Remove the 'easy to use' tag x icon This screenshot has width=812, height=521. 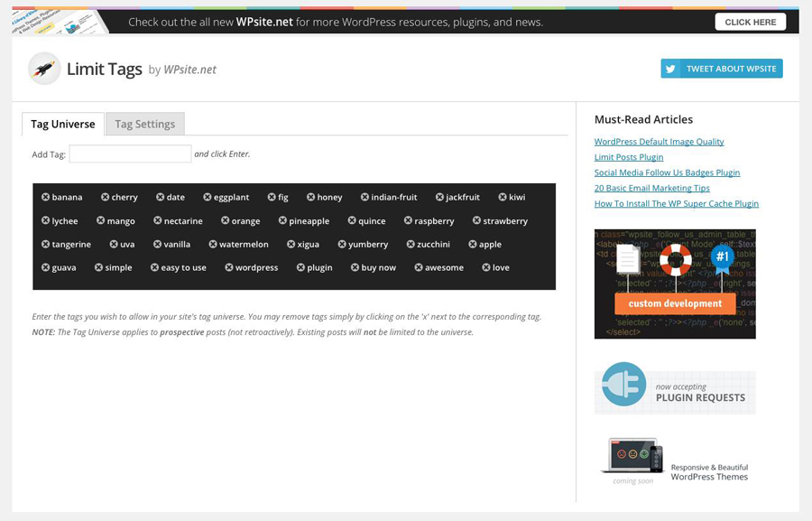(154, 267)
